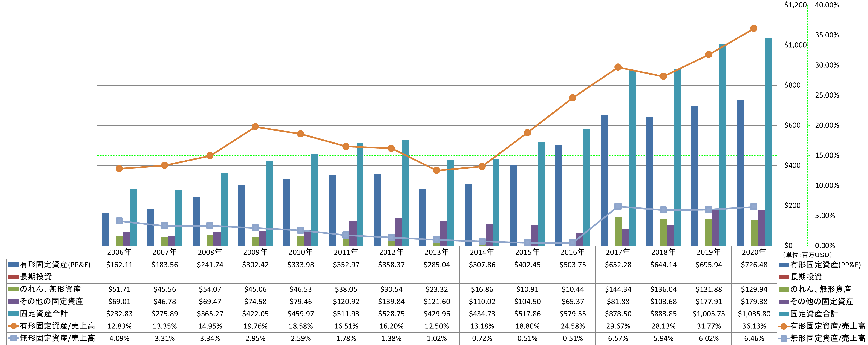Click the orange 有形固定資産/売上高 line marker in left legend

[x=13, y=326]
